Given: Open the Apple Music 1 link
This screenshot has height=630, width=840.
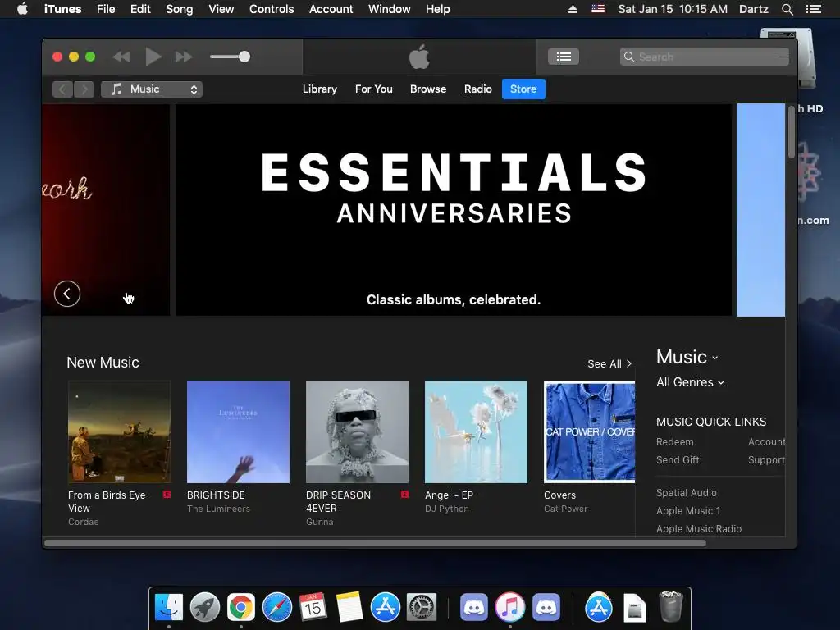Looking at the screenshot, I should click(x=688, y=511).
